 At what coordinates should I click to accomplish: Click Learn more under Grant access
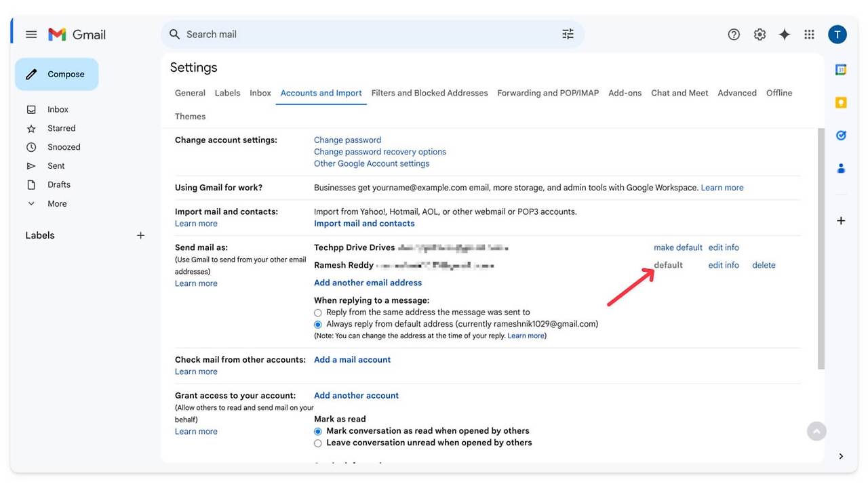coord(196,432)
